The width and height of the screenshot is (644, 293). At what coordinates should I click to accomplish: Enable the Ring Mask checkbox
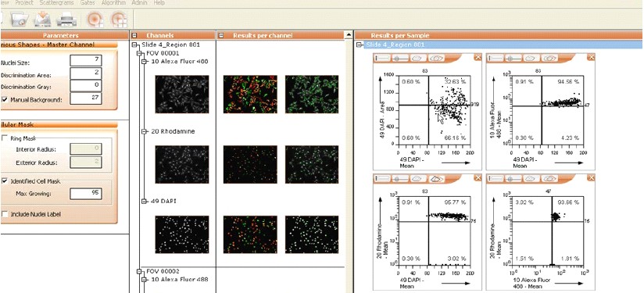pyautogui.click(x=5, y=138)
